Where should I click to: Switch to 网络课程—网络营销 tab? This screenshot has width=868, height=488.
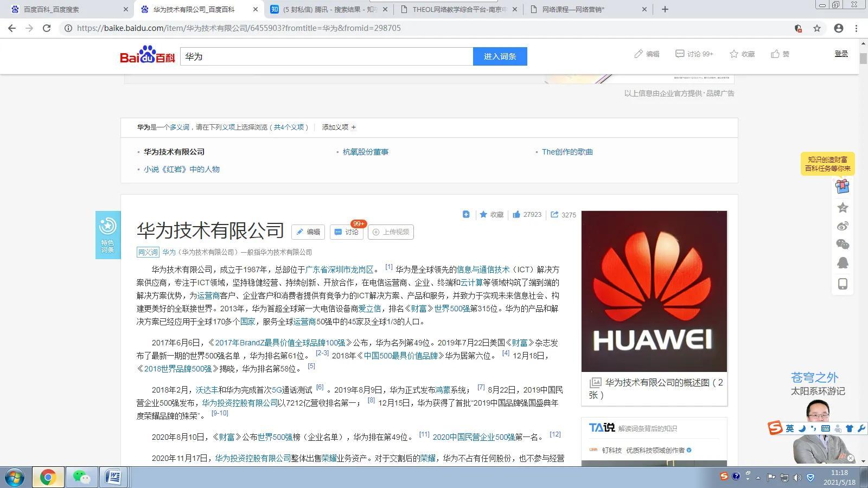point(589,9)
